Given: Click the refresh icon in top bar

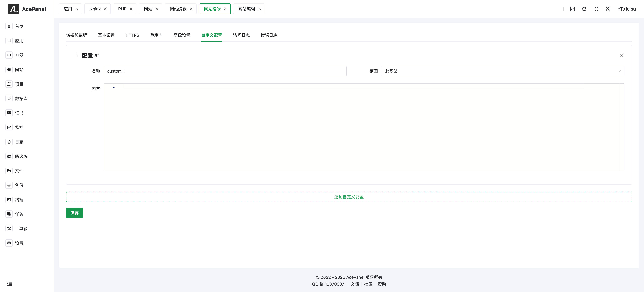Looking at the screenshot, I should pyautogui.click(x=584, y=9).
